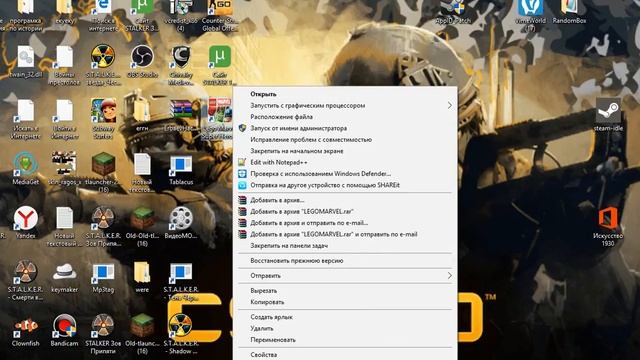Choose 'Добавить в архив "LEGOMARVEL.rar" и отправить по e-mail'
Image resolution: width=640 pixels, height=360 pixels.
click(x=345, y=234)
